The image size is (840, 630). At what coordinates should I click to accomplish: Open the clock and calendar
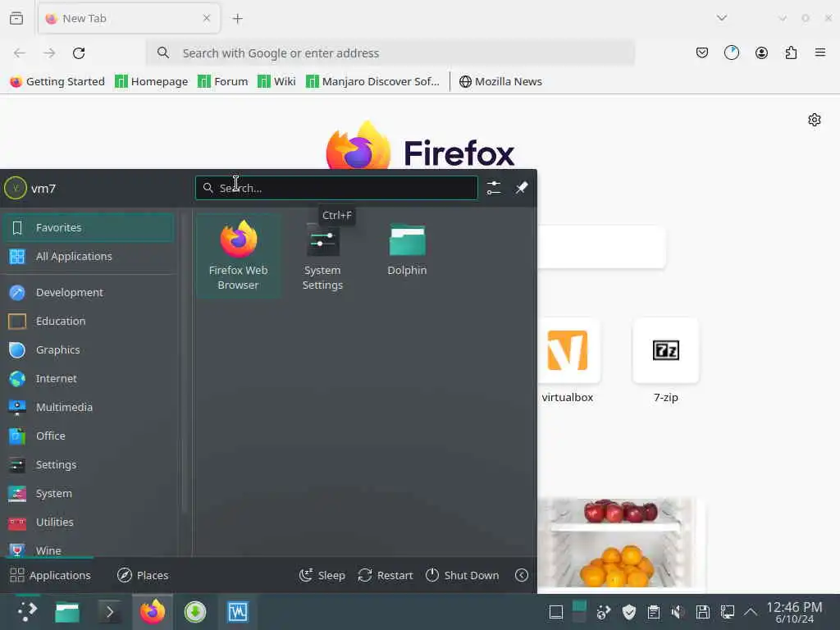(794, 612)
